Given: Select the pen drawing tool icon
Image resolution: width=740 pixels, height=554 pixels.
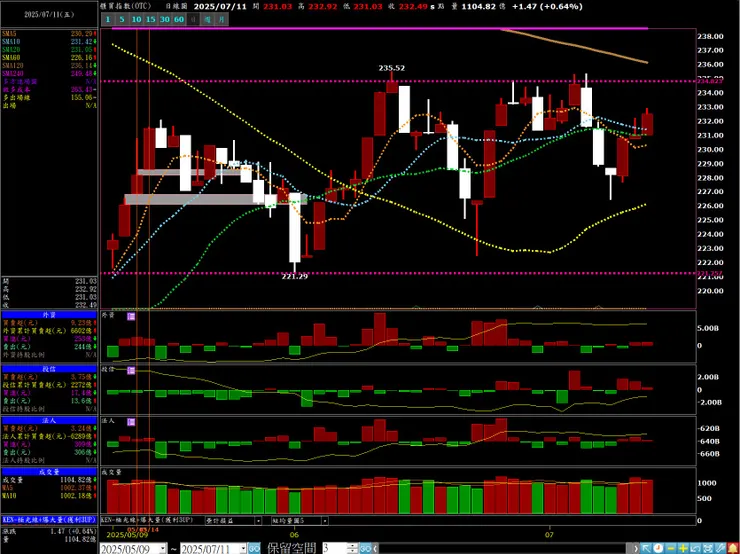Looking at the screenshot, I should click(x=720, y=548).
